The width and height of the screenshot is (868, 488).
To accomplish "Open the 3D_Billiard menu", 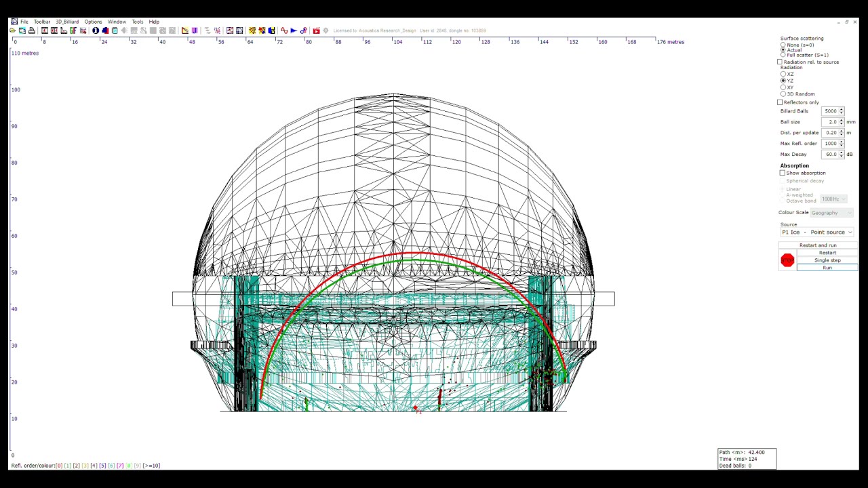I will click(67, 22).
